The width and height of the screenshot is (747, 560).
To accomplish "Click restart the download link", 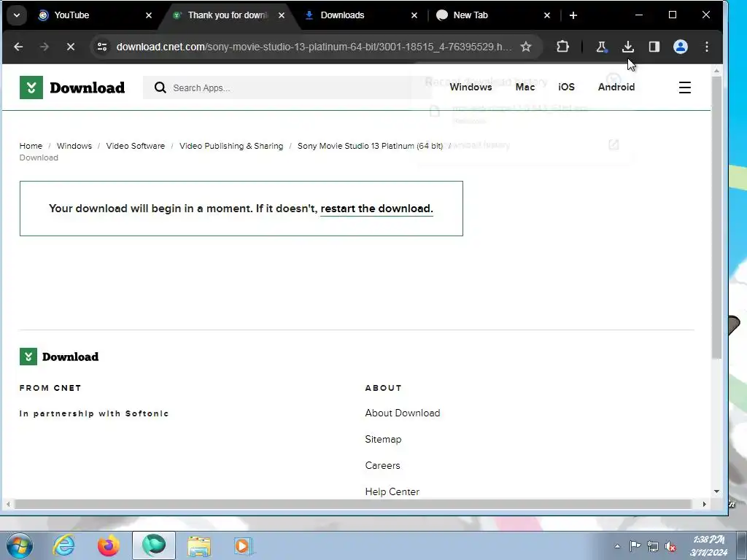I will click(377, 209).
